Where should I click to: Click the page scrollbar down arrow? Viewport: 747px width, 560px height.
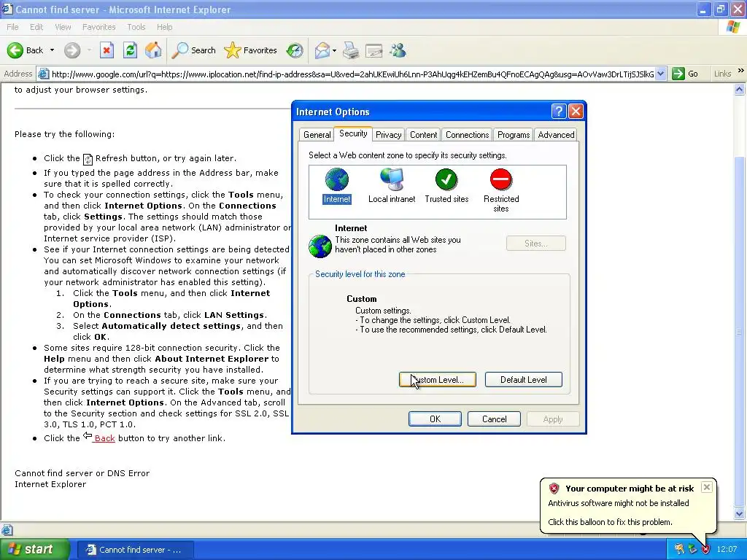point(740,514)
